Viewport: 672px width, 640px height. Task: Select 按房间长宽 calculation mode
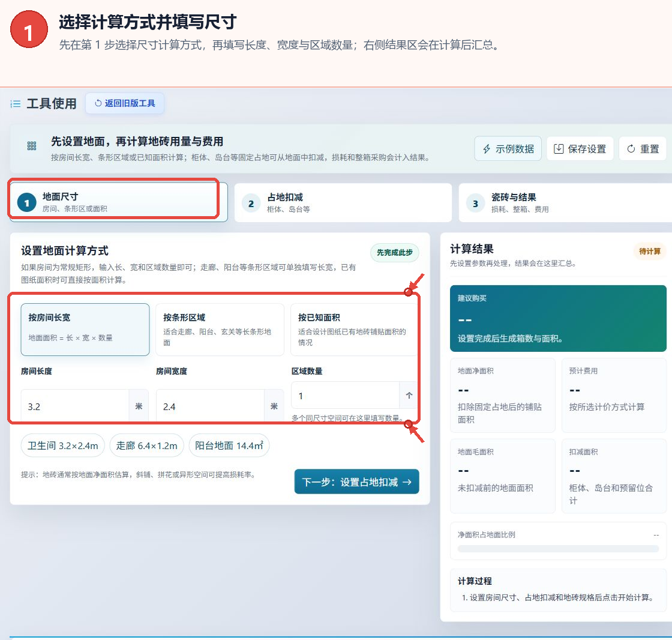tap(85, 330)
